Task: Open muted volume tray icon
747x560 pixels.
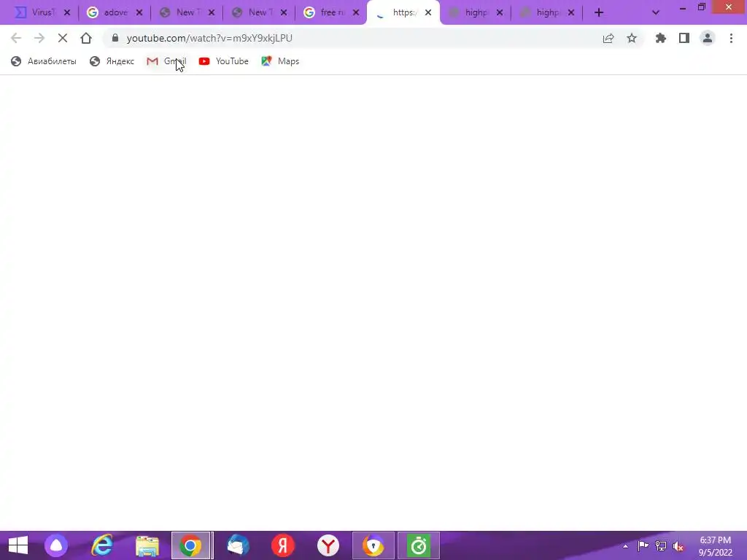Action: (678, 546)
